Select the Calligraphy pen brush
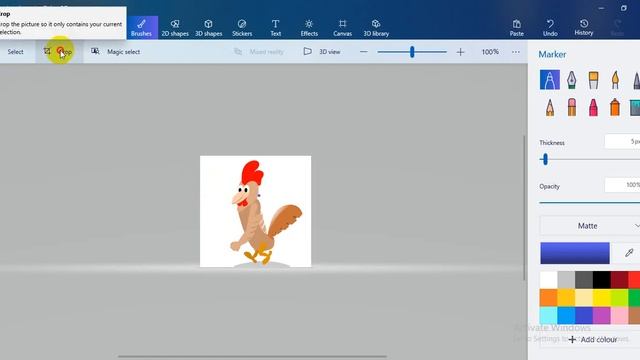This screenshot has width=640, height=360. pyautogui.click(x=571, y=80)
